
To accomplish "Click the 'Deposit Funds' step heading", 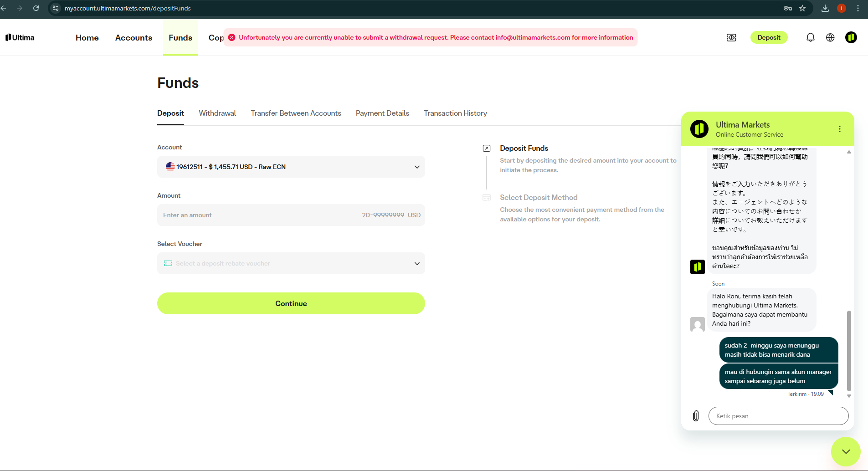I will pyautogui.click(x=524, y=148).
